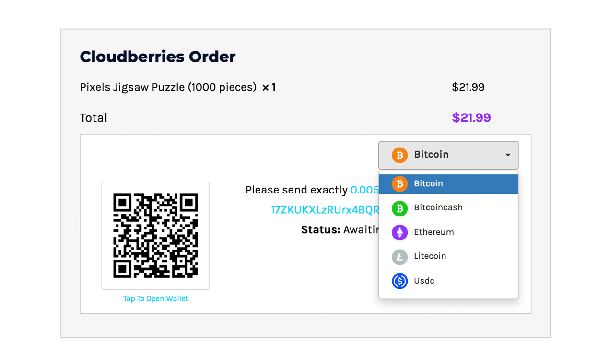Screen dimensions: 609x364
Task: Choose Litecoin from the currency list
Action: 430,257
